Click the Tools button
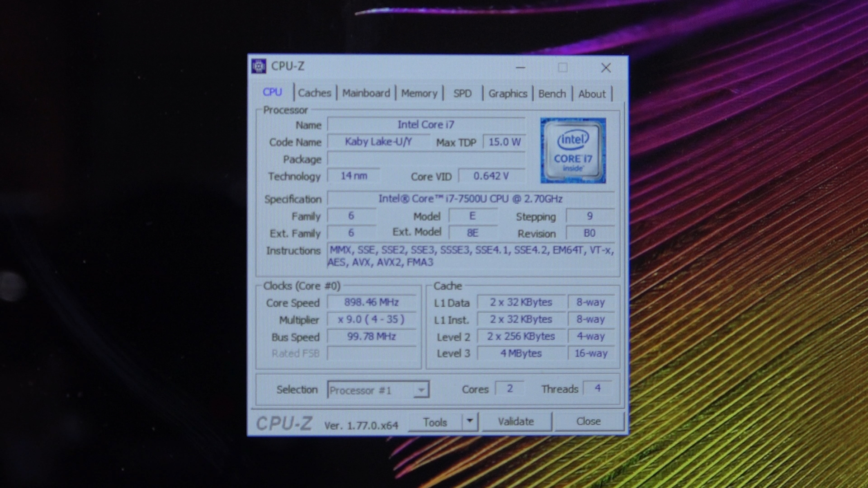Viewport: 868px width, 488px height. click(x=435, y=422)
